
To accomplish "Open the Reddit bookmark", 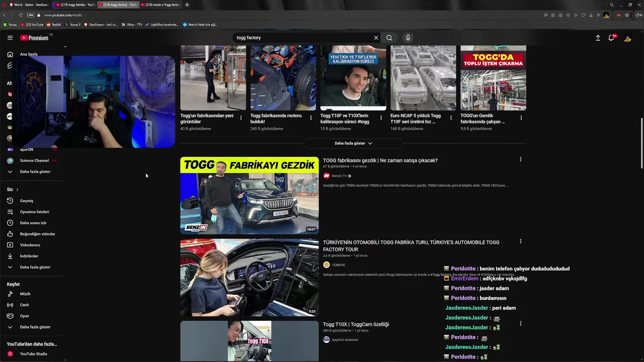I will pyautogui.click(x=54, y=24).
